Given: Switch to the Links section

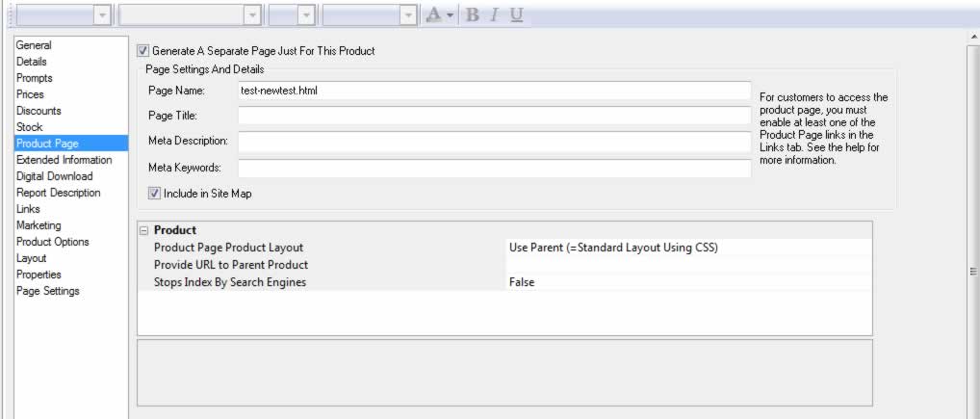Looking at the screenshot, I should coord(29,209).
